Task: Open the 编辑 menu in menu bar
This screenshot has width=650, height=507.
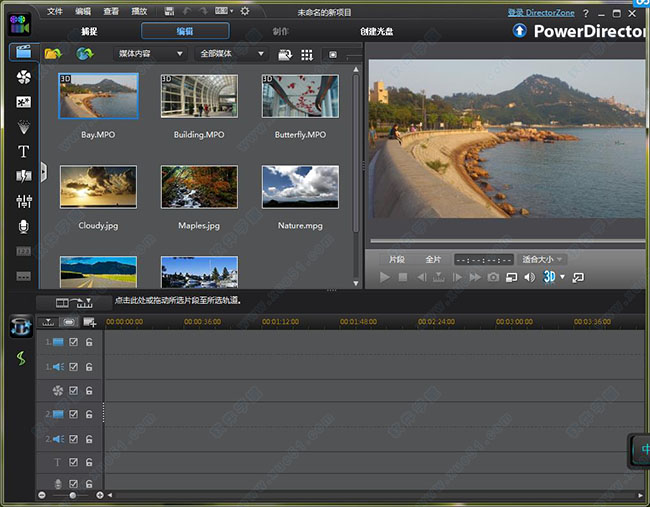Action: tap(83, 12)
